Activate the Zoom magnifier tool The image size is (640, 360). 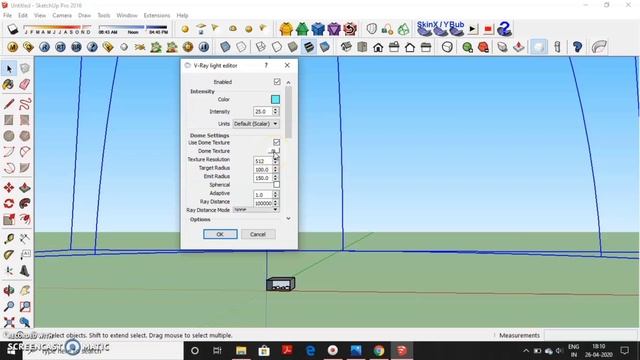pos(9,306)
